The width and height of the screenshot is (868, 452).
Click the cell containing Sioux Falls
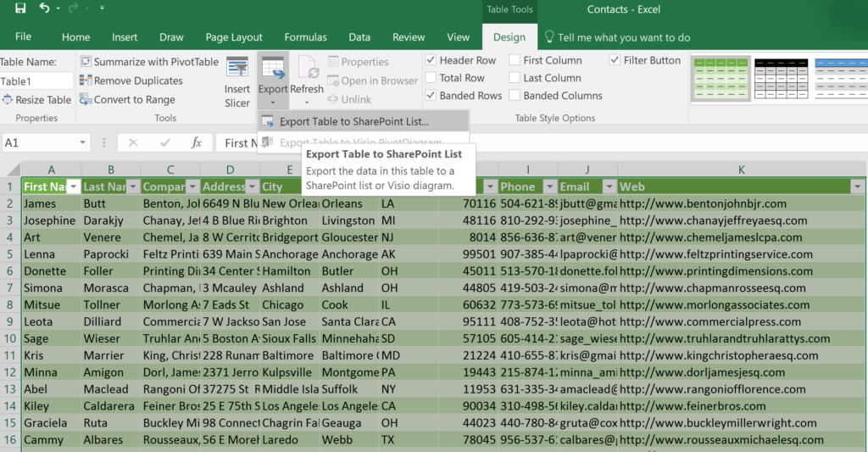290,338
